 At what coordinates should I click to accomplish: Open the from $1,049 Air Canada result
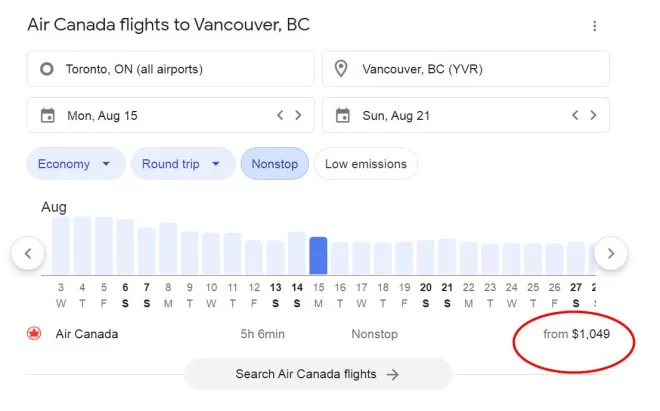click(576, 334)
